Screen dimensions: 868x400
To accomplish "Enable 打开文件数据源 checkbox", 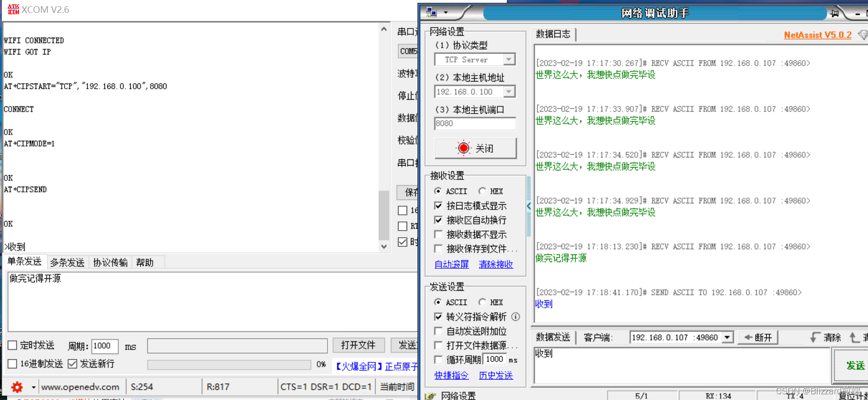I will (x=438, y=345).
